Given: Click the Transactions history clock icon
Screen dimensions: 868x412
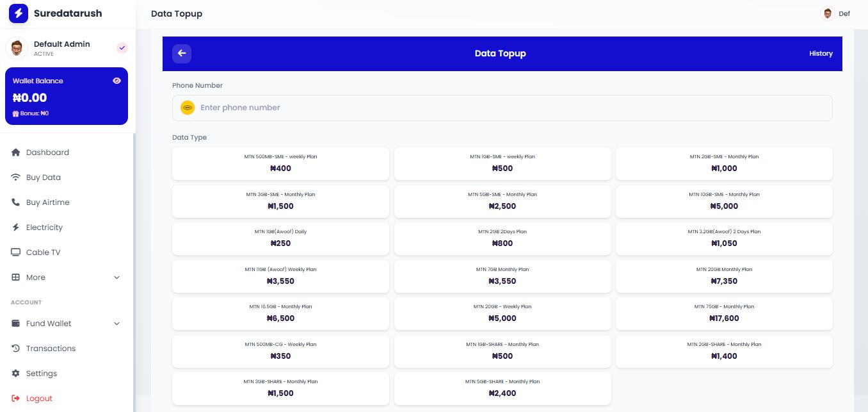Looking at the screenshot, I should pos(16,349).
